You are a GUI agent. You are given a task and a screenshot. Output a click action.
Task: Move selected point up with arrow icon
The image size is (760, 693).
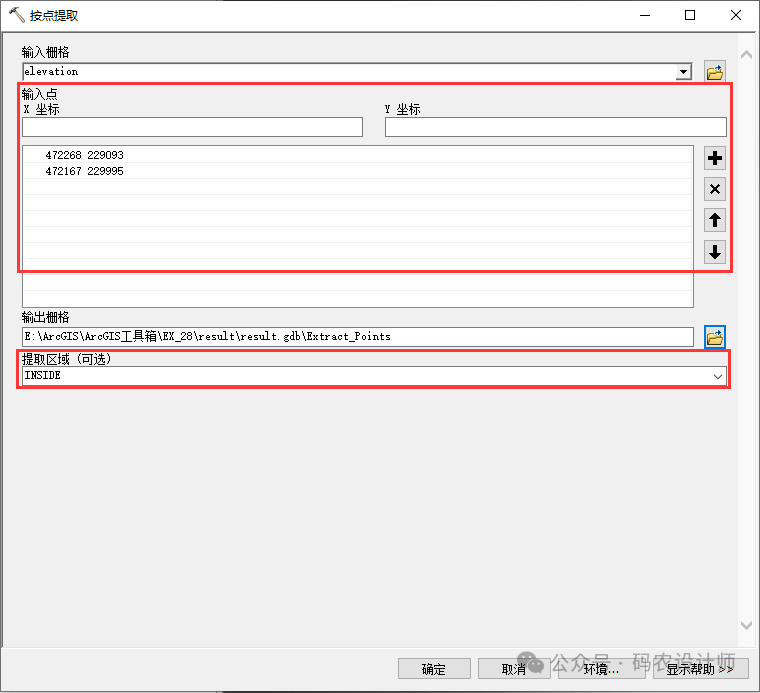pyautogui.click(x=714, y=221)
